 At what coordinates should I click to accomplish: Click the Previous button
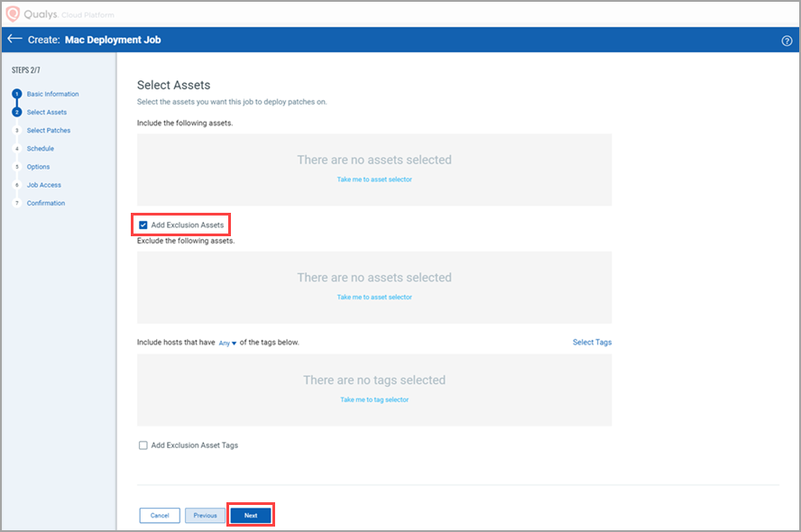point(205,515)
